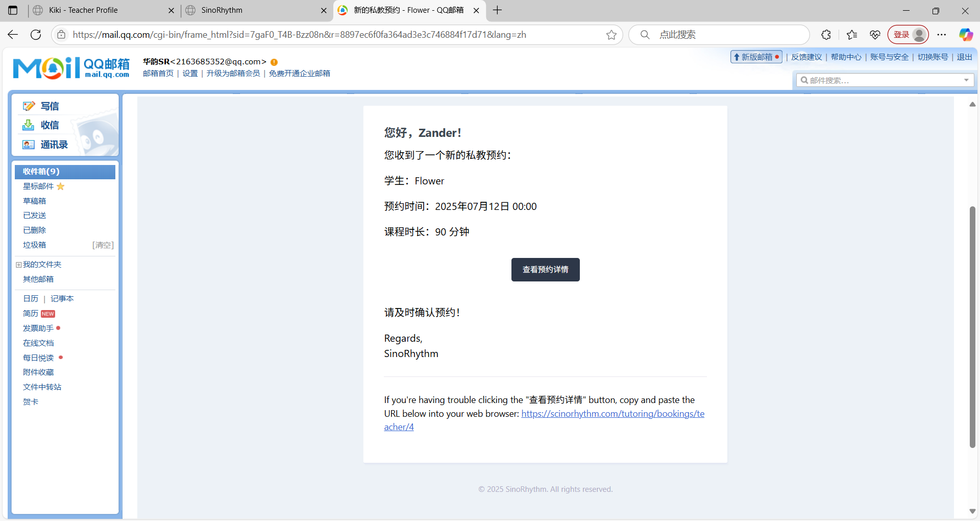This screenshot has height=521, width=980.
Task: Open 反馈建议 feedback link
Action: coord(806,57)
